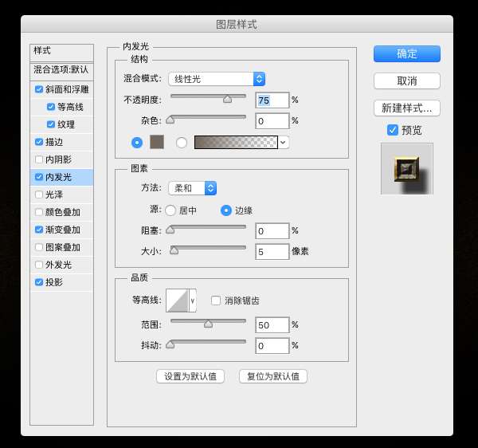
Task: Open the brown glow color swatch
Action: [157, 142]
